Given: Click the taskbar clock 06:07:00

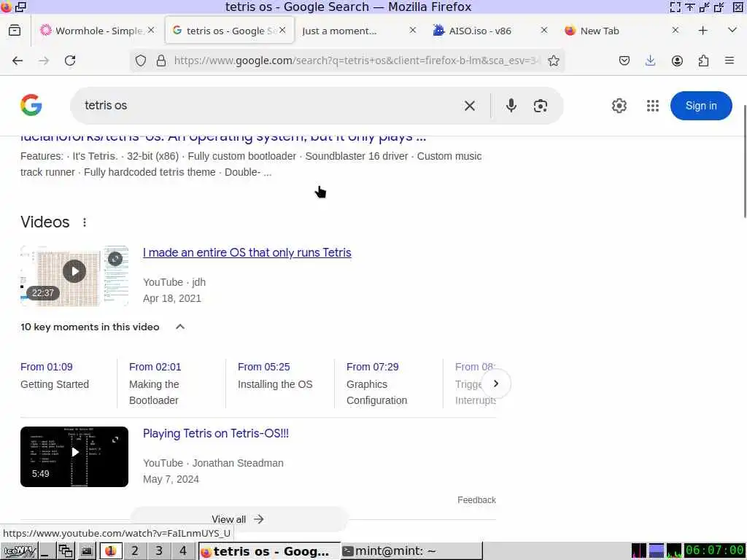Looking at the screenshot, I should pos(715,551).
